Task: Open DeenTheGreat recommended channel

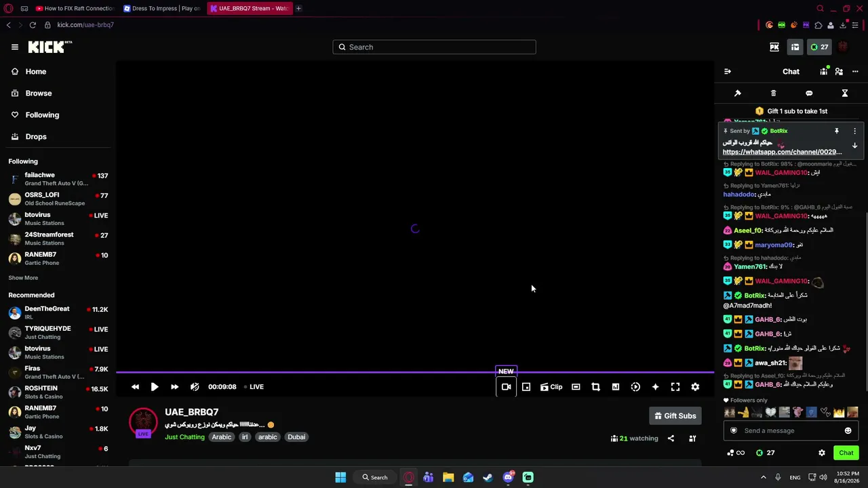Action: click(58, 312)
